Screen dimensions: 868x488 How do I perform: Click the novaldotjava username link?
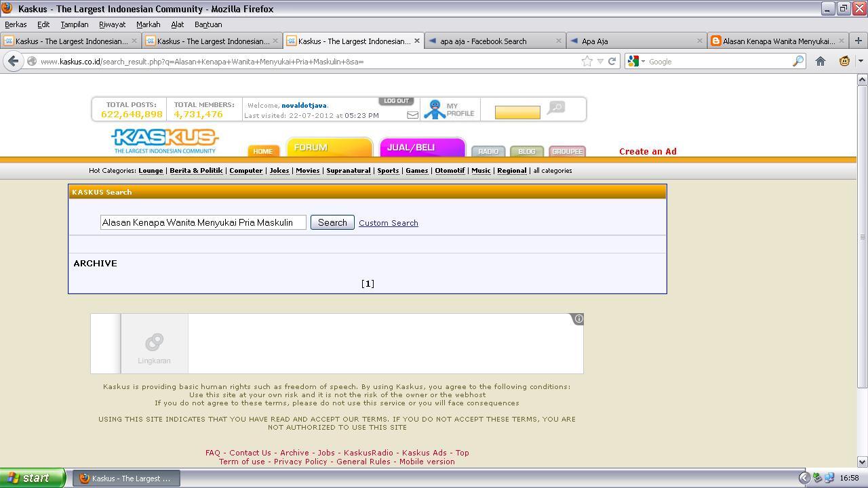pyautogui.click(x=304, y=106)
